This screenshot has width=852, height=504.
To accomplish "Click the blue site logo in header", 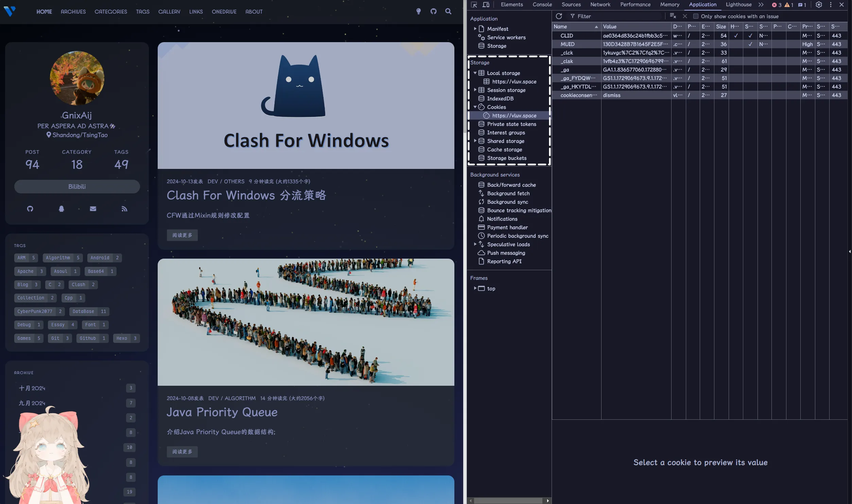I will (10, 12).
